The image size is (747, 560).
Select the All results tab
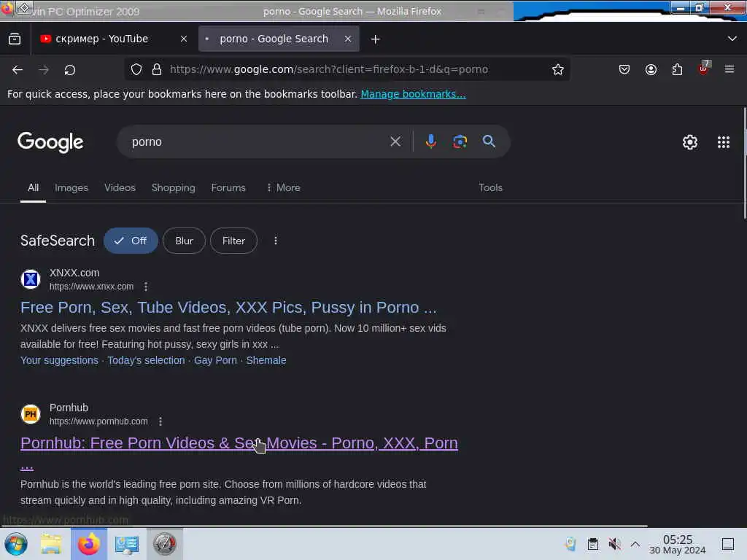tap(33, 187)
